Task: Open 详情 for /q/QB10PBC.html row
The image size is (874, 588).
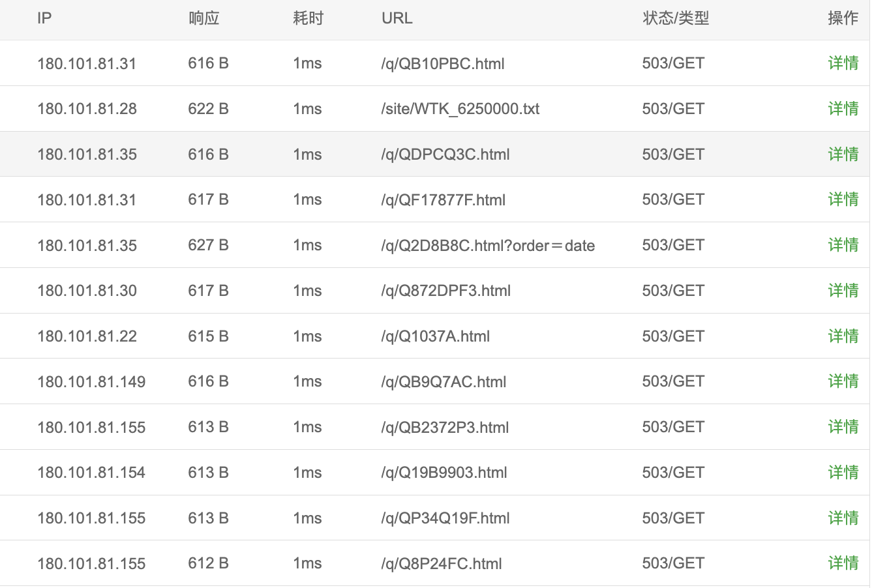Action: tap(843, 63)
